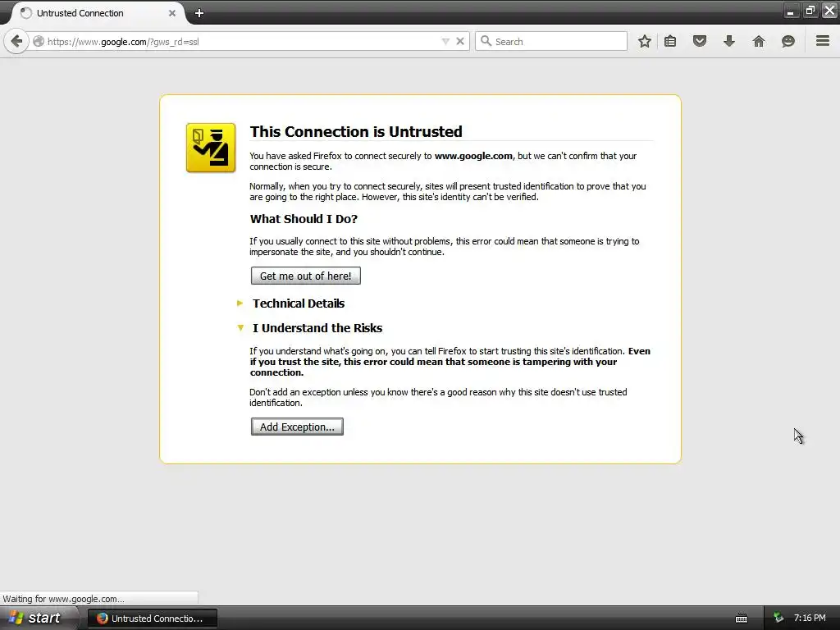Collapse I Understand the Risks section
This screenshot has width=840, height=630.
click(317, 328)
